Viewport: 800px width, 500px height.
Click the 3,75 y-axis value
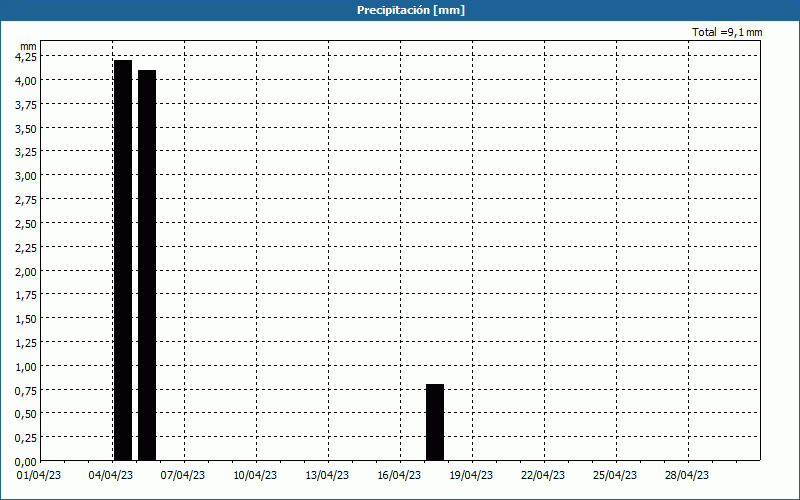click(x=26, y=105)
